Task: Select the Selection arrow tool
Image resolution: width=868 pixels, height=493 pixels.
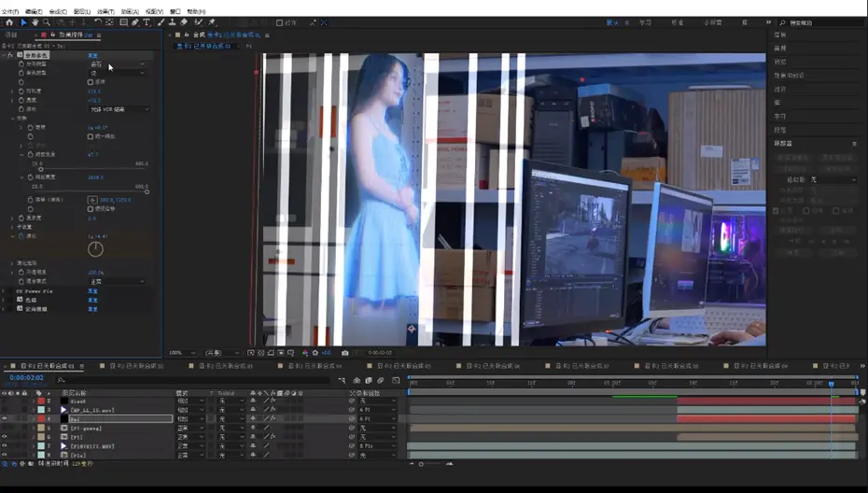Action: [x=23, y=22]
